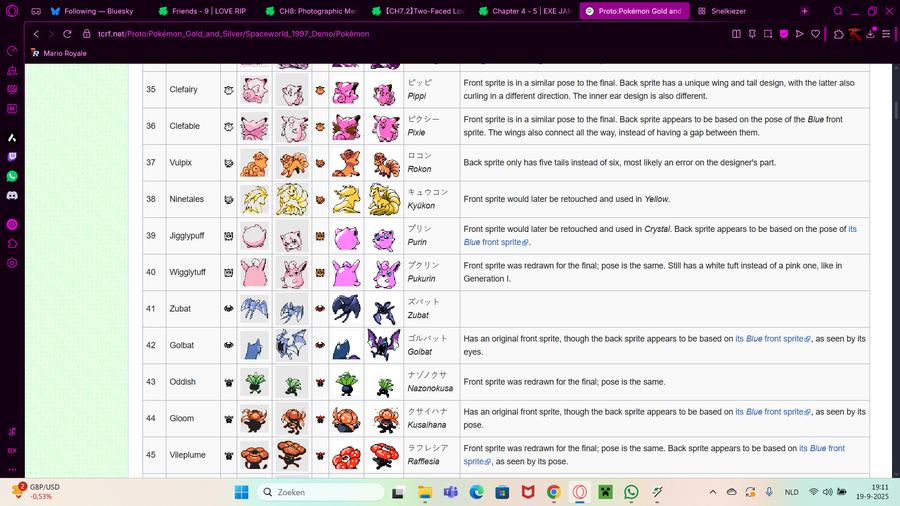Show hidden system tray icons chevron
This screenshot has height=506, width=900.
pos(712,492)
